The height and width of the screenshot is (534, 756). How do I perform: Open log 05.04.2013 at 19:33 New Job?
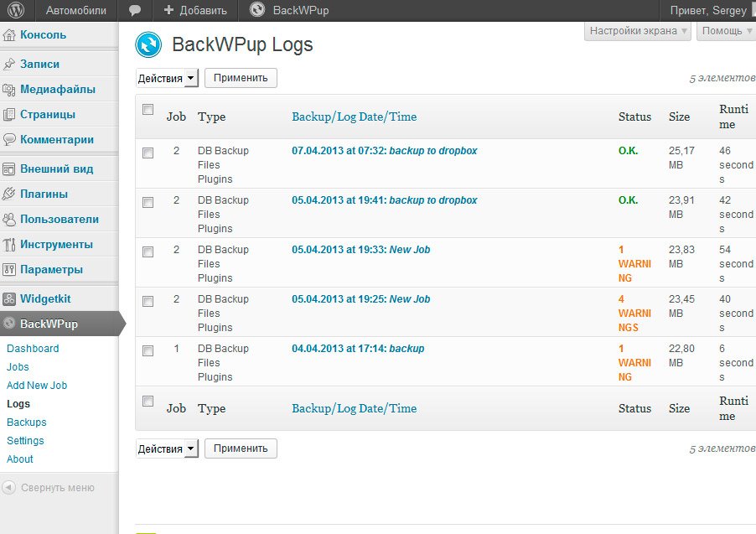(x=360, y=250)
